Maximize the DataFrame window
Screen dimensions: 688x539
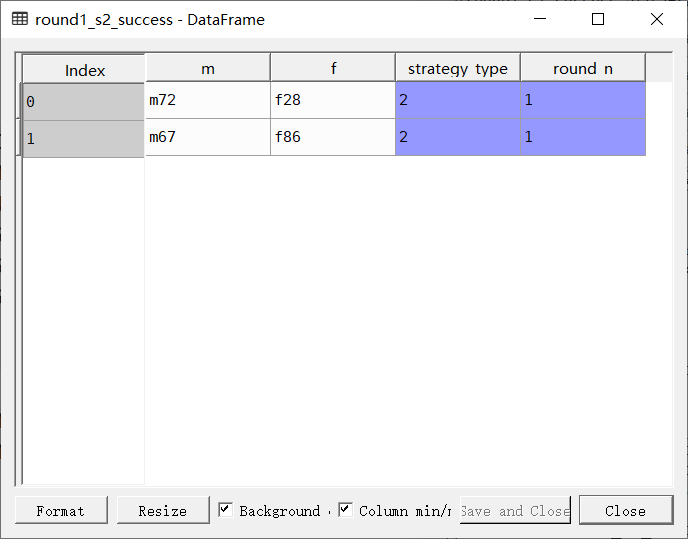pyautogui.click(x=598, y=19)
